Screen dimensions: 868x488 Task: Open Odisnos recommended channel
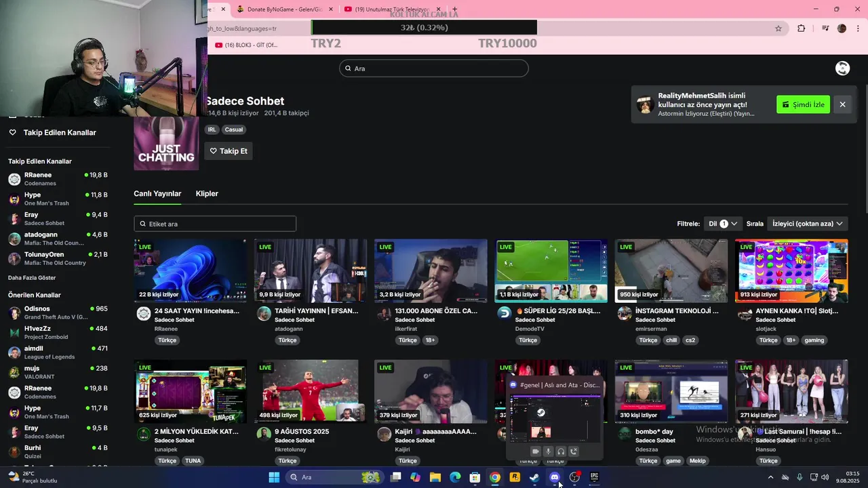(58, 312)
